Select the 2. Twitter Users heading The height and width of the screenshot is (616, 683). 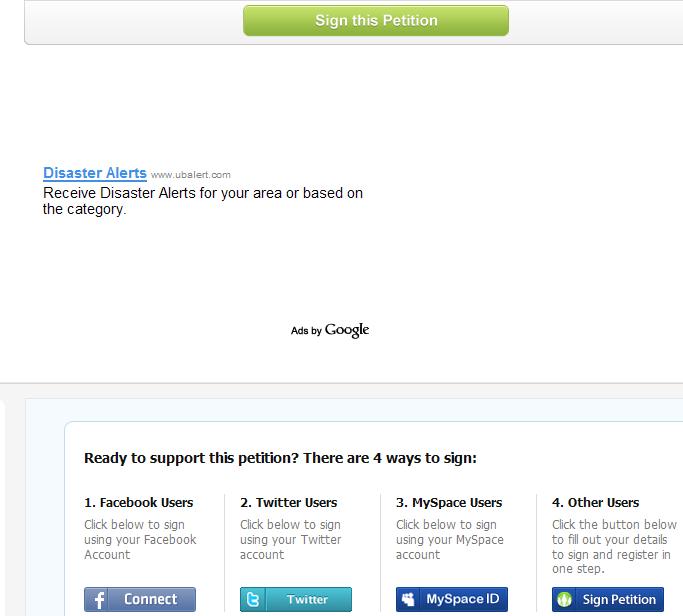288,502
